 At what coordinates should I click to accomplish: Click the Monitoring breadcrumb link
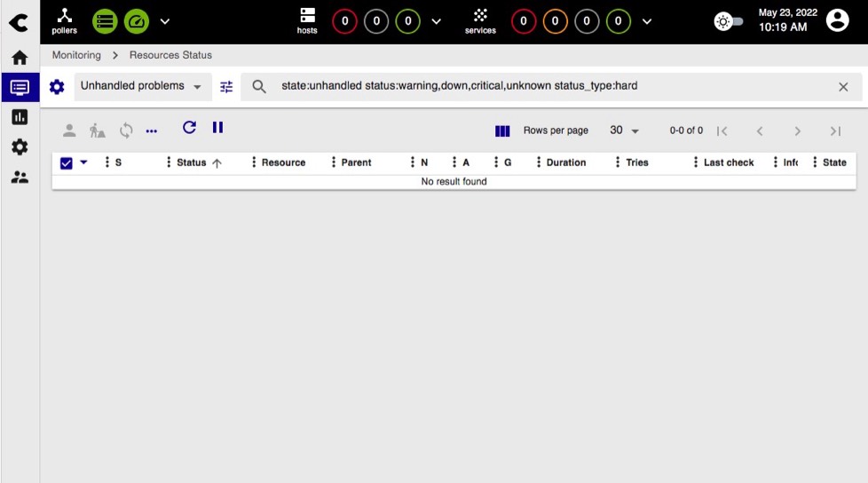(x=76, y=55)
